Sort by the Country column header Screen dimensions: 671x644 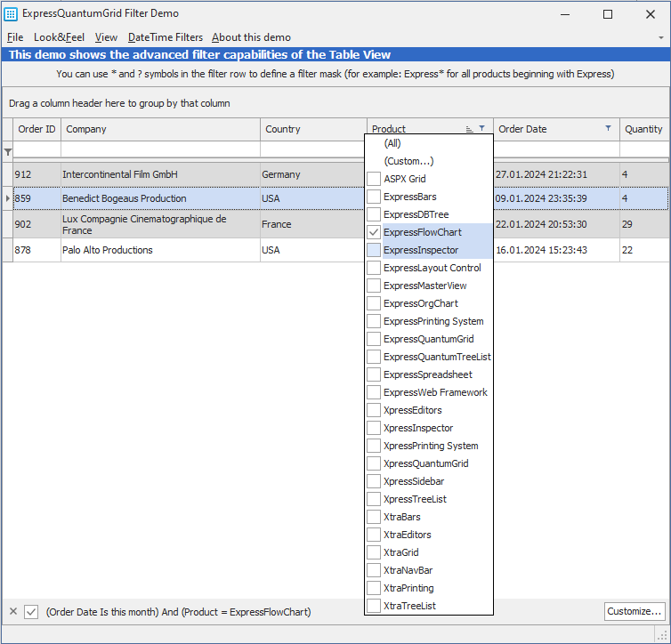click(x=313, y=129)
